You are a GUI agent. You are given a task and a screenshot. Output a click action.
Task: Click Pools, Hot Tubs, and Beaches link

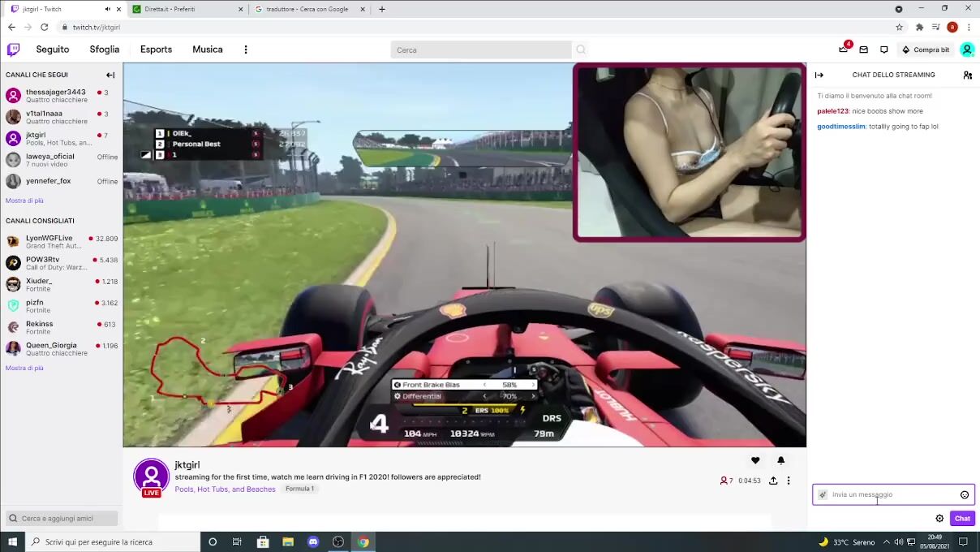tap(225, 489)
